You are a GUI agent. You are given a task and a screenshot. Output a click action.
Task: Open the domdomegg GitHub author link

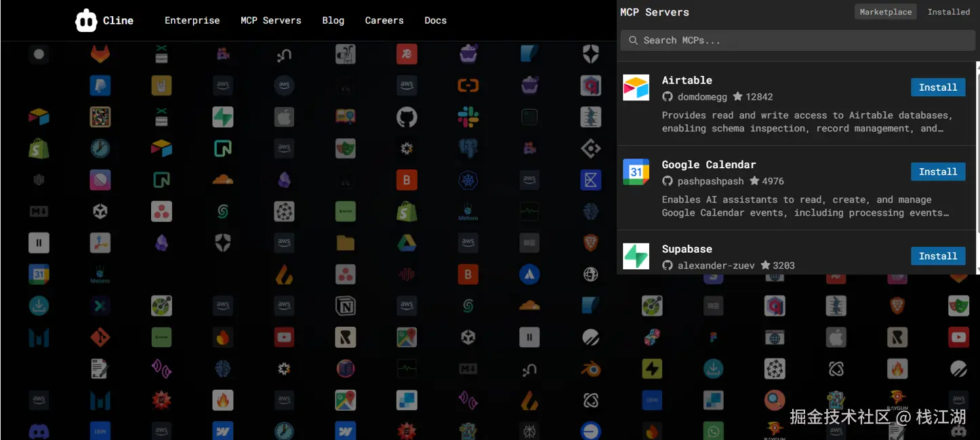point(701,97)
